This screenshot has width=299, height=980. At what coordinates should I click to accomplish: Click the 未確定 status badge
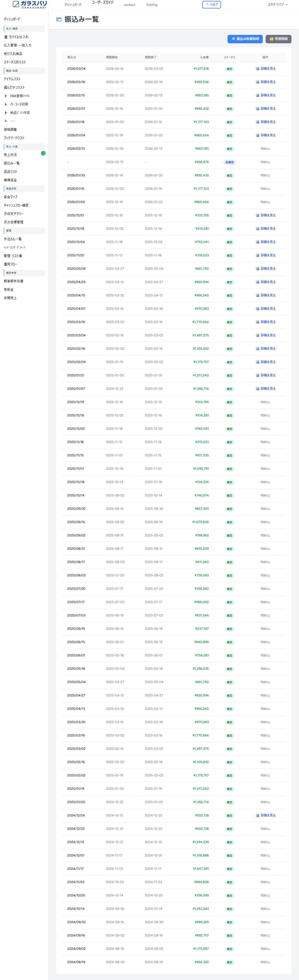click(x=229, y=162)
